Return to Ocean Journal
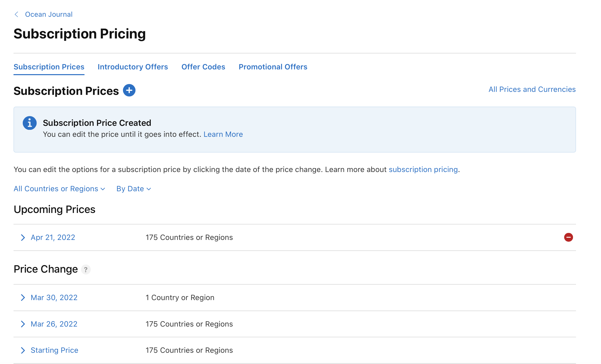This screenshot has height=364, width=601. 48,14
